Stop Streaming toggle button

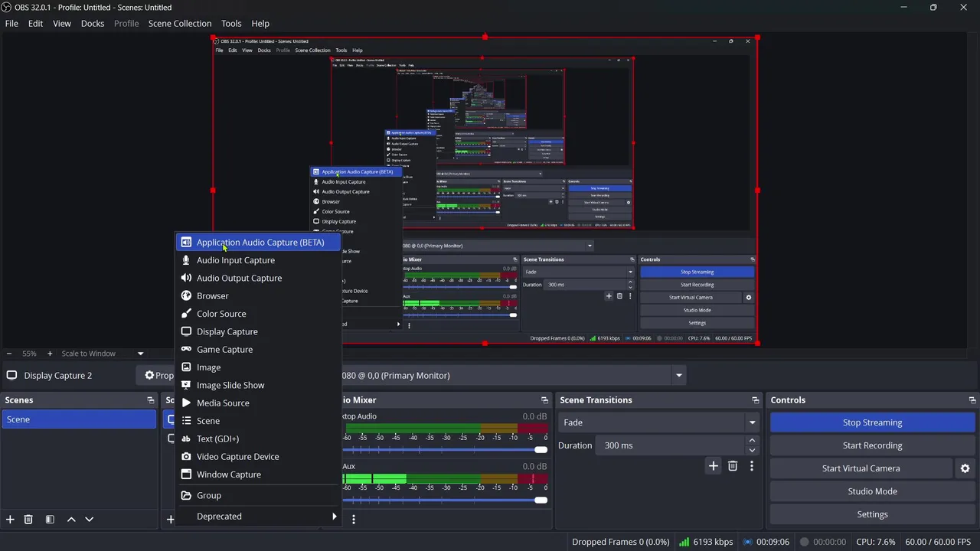[x=872, y=422]
